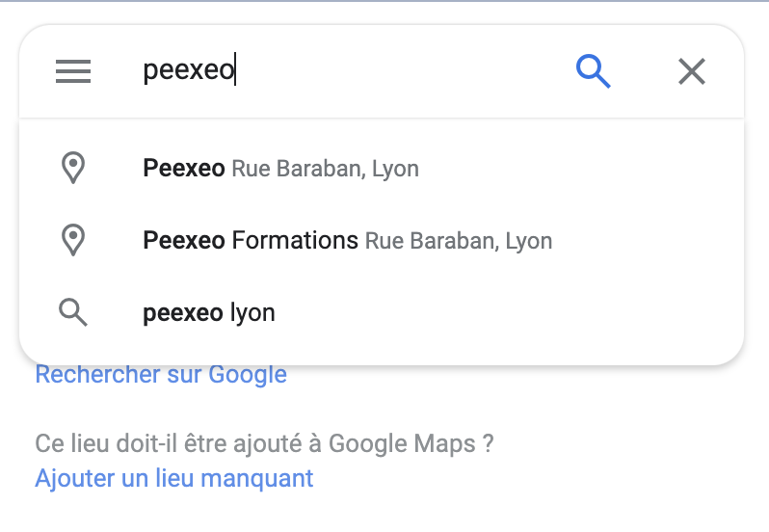Select the Peexeo Rue Baraban, Lyon suggestion
The width and height of the screenshot is (769, 532).
[x=382, y=169]
